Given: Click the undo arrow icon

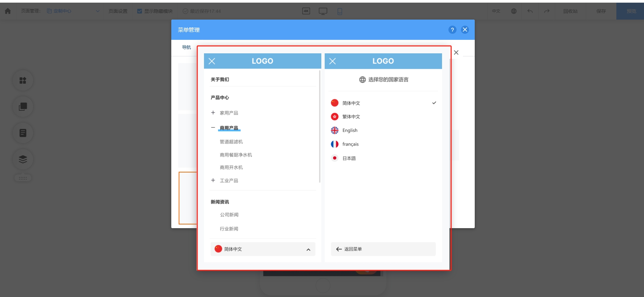Looking at the screenshot, I should pyautogui.click(x=530, y=11).
